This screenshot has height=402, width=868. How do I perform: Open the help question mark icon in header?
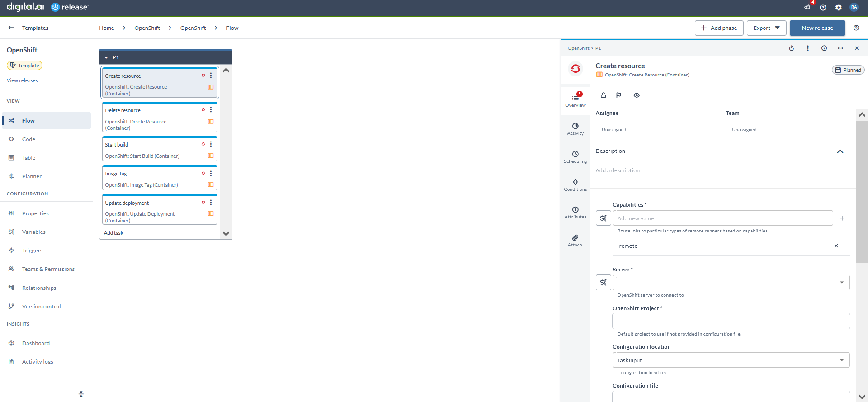coord(823,7)
